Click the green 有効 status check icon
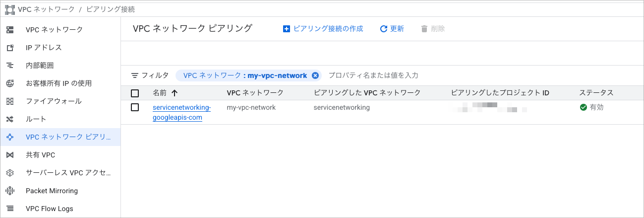The width and height of the screenshot is (644, 218). pyautogui.click(x=583, y=107)
